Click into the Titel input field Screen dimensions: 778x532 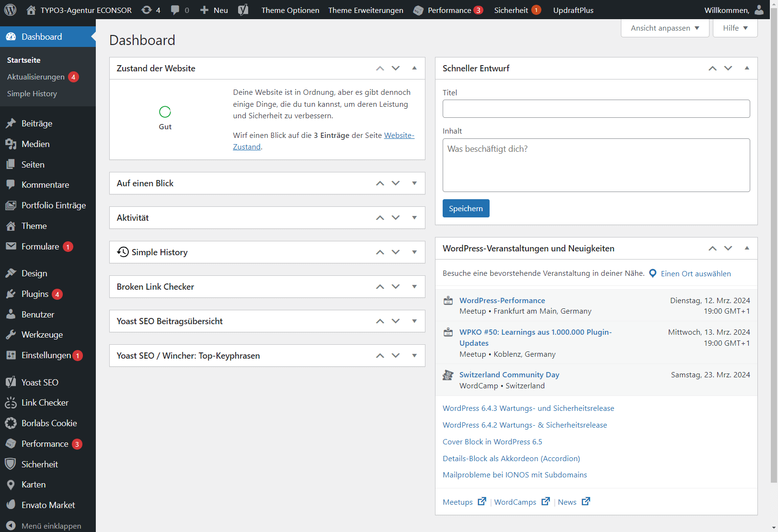tap(596, 109)
